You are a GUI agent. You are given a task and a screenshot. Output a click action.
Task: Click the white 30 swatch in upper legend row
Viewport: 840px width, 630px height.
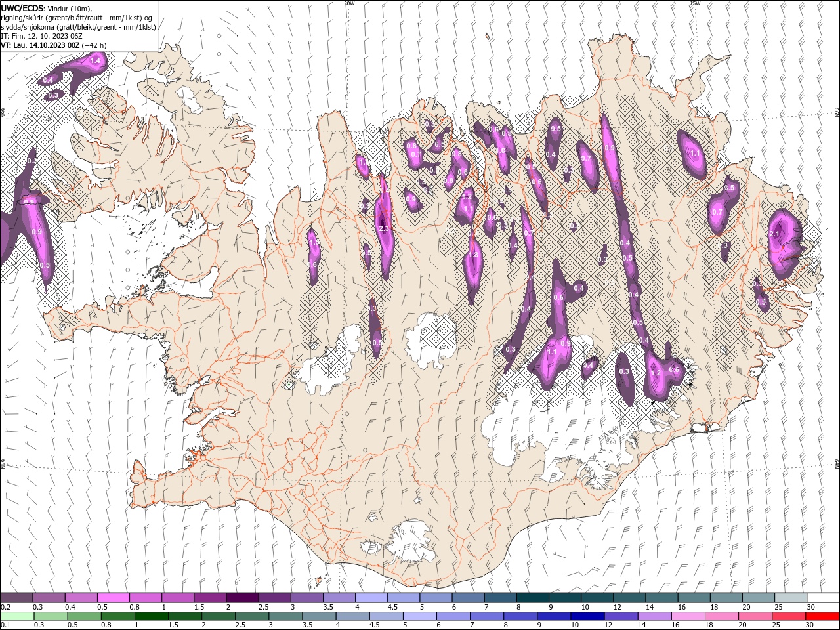point(822,598)
